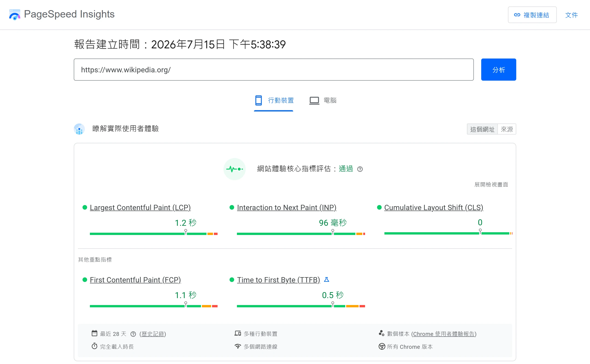Click the help icon next to 通過
Image resolution: width=590 pixels, height=364 pixels.
pyautogui.click(x=360, y=169)
